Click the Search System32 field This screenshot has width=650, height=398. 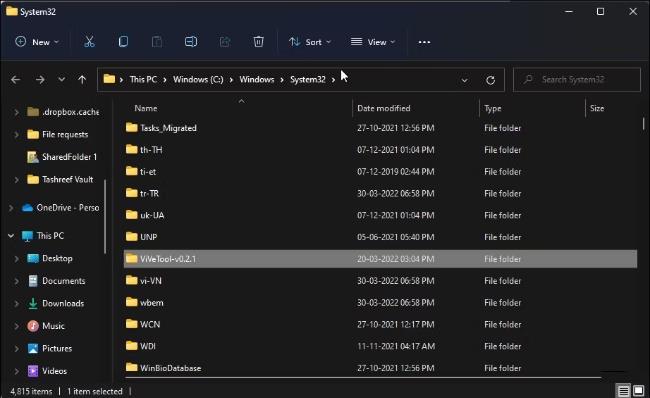[577, 79]
